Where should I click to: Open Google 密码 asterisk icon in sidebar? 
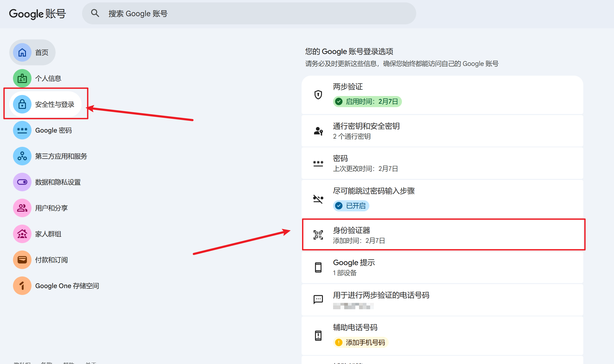pyautogui.click(x=22, y=130)
